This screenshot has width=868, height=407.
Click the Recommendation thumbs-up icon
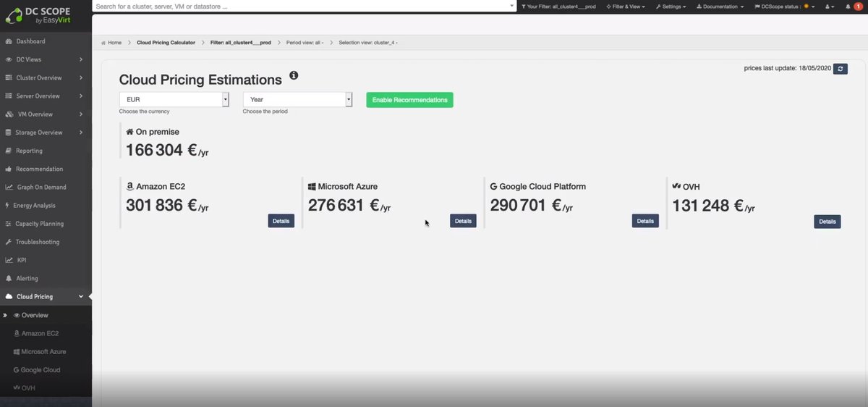pos(9,169)
